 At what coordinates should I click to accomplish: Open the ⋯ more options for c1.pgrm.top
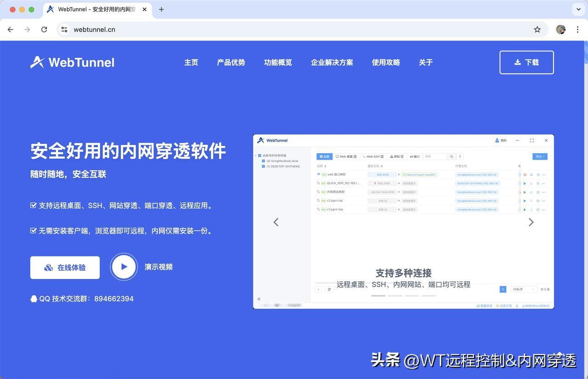coord(543,209)
